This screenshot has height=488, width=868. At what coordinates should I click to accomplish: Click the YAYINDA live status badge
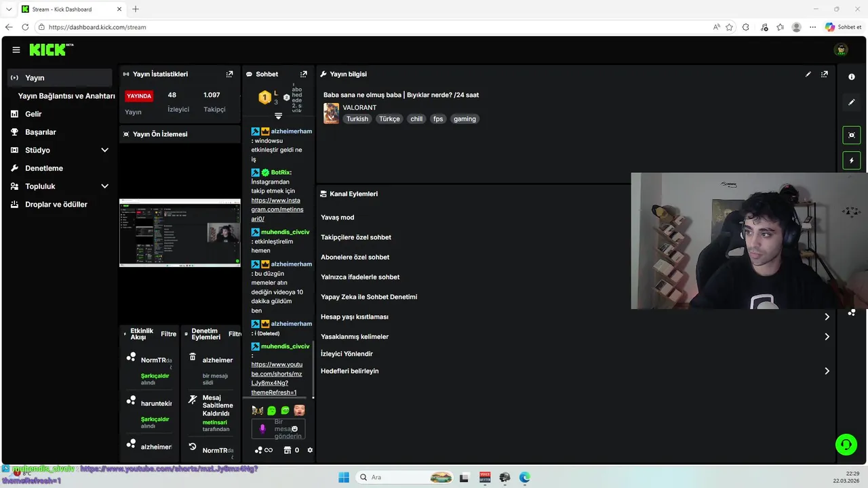[x=139, y=96]
